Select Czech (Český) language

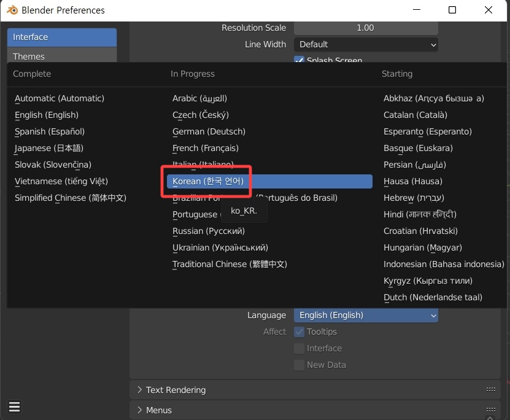point(201,115)
